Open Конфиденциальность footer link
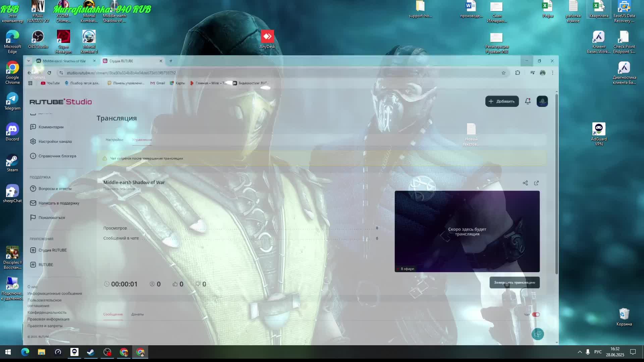 pyautogui.click(x=47, y=312)
